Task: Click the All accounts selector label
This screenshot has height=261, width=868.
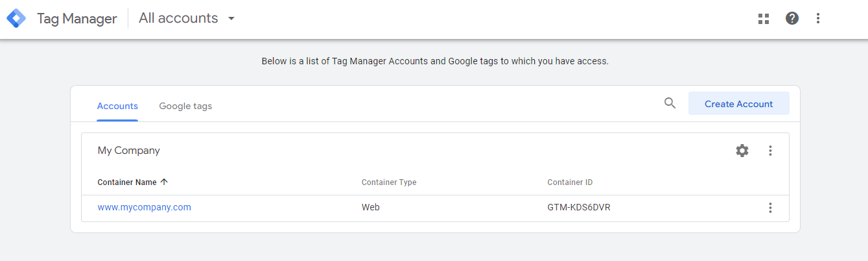Action: 178,18
